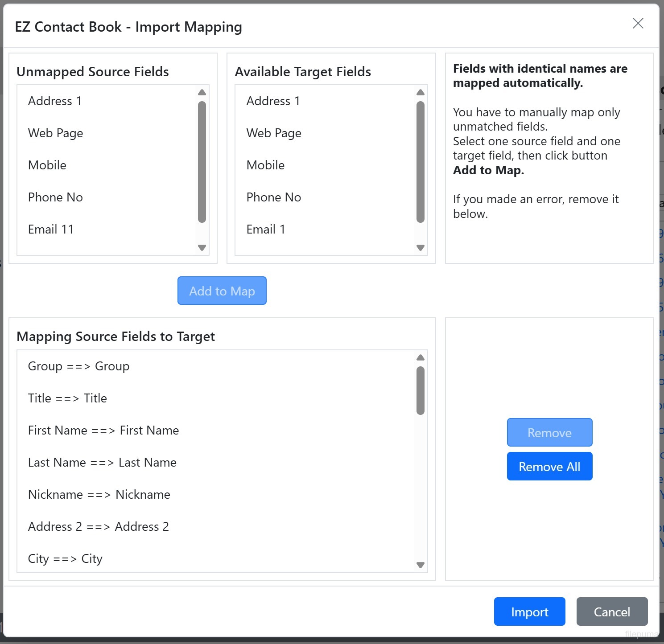Cancel the import mapping

tap(611, 612)
